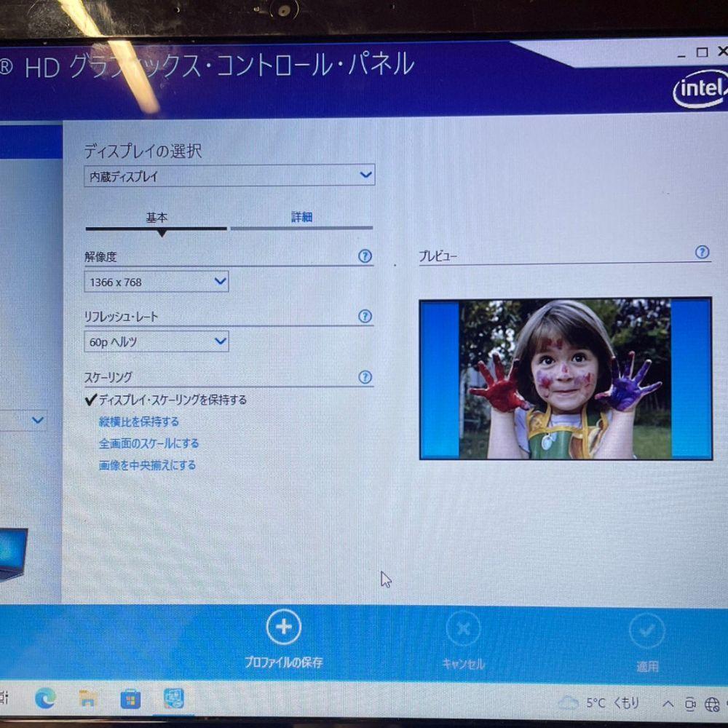
Task: Open the weather widget showing 5°C くもり
Action: tap(599, 703)
